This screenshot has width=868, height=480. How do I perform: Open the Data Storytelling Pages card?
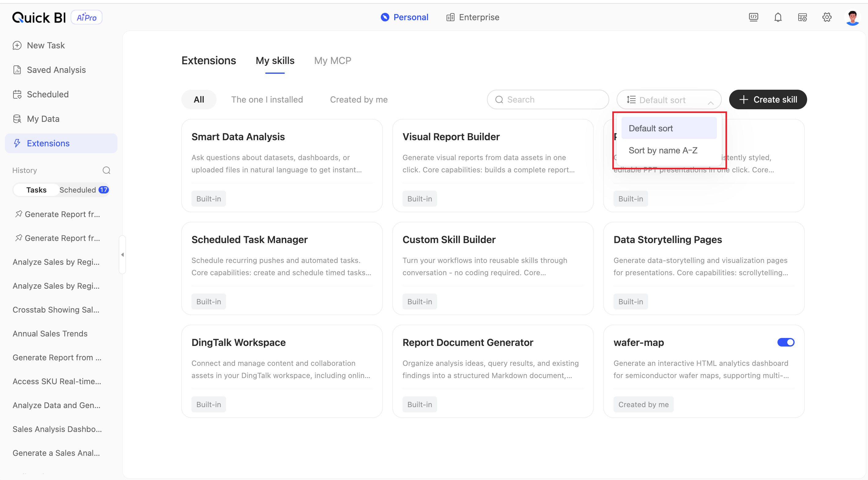[x=704, y=268]
